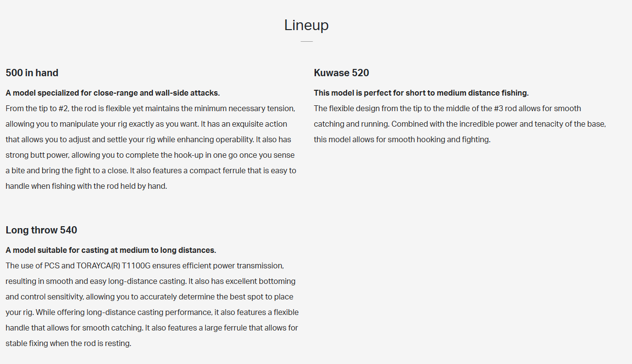Screen dimensions: 632x364
Task: Click the bold close-range and wall-side attacks tagline
Action: (x=113, y=93)
